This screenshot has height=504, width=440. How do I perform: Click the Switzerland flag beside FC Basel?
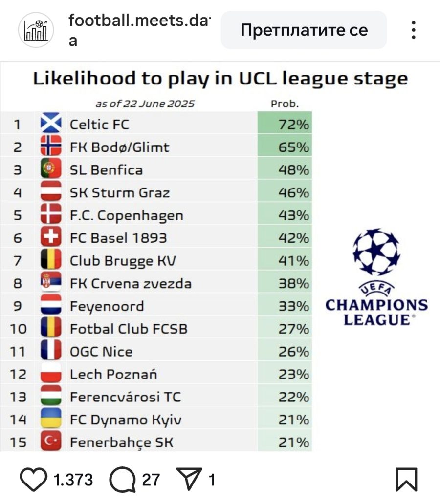(x=51, y=236)
